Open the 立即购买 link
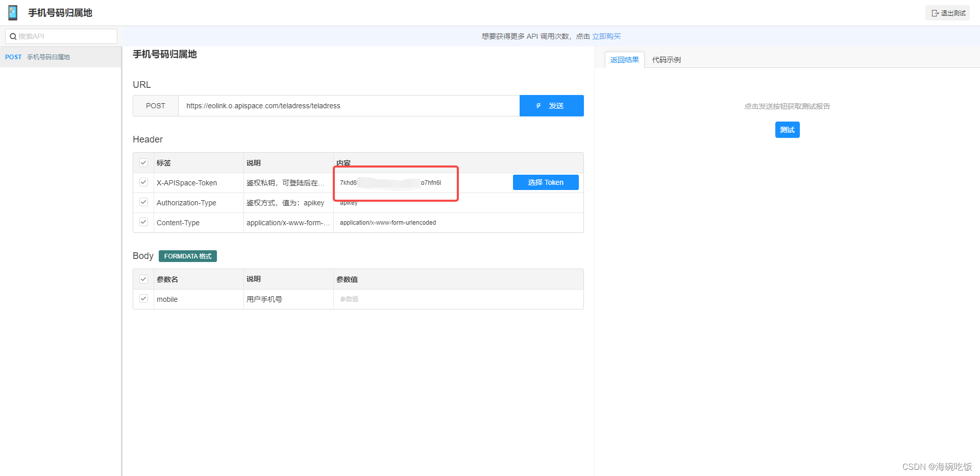980x476 pixels. click(606, 36)
